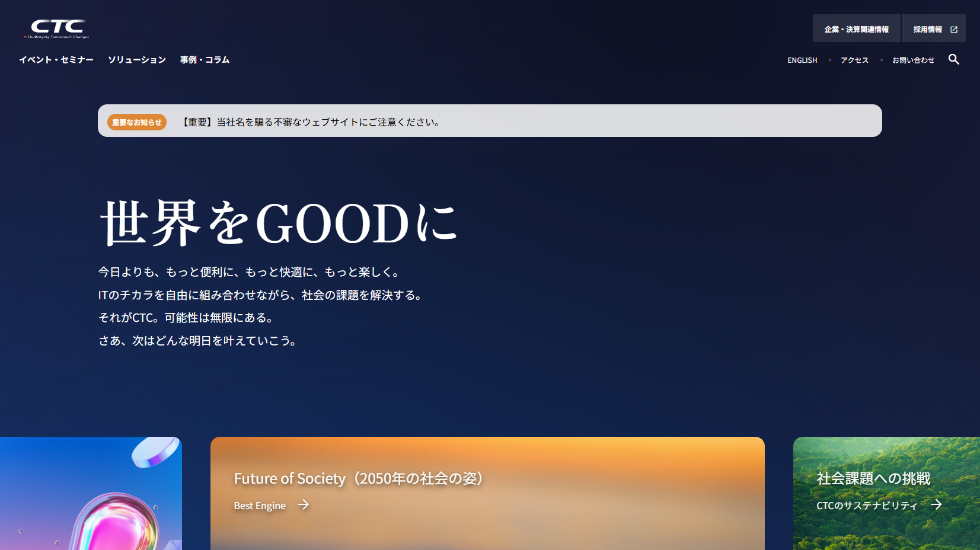Image resolution: width=980 pixels, height=550 pixels.
Task: Open the イベント・セミナー menu
Action: [56, 60]
